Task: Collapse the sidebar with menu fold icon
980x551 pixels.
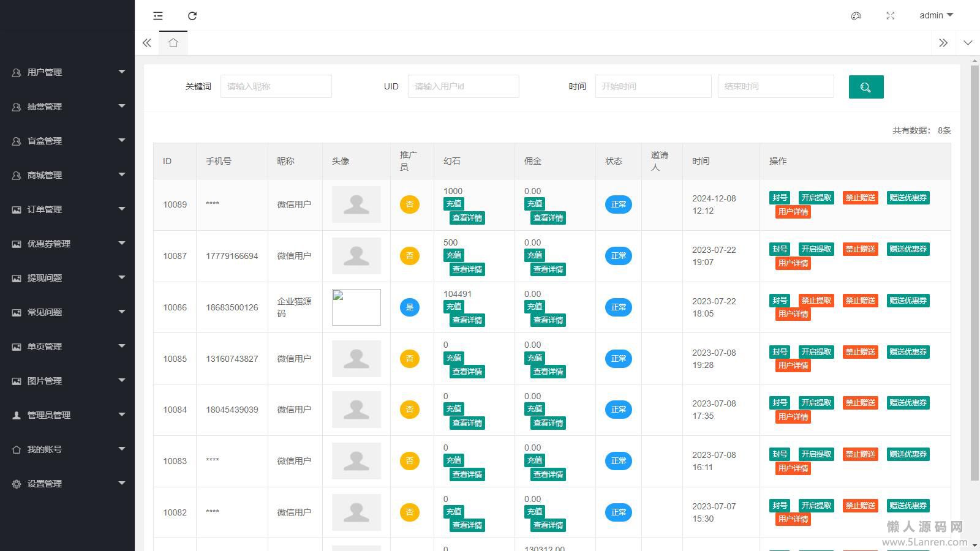Action: [158, 16]
